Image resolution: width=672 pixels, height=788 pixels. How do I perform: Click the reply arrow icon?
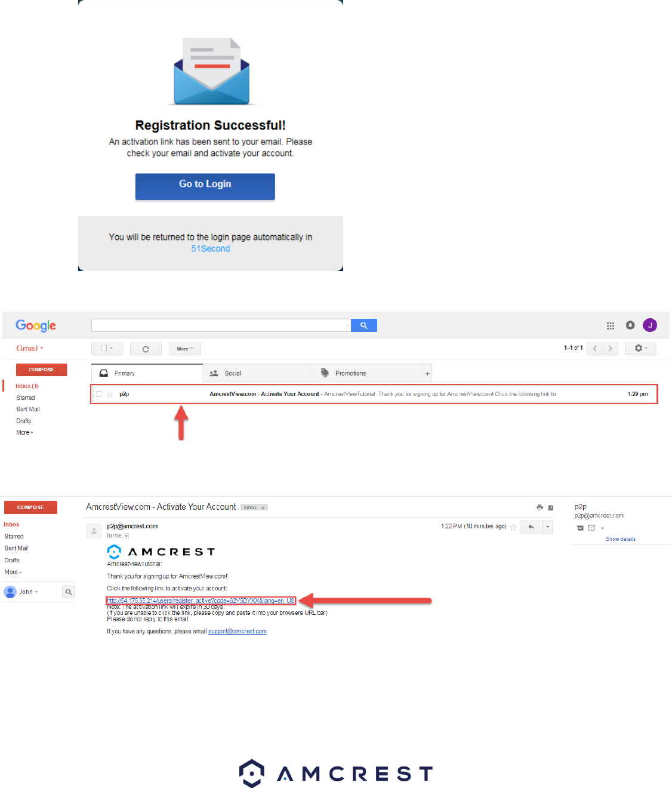pos(531,527)
